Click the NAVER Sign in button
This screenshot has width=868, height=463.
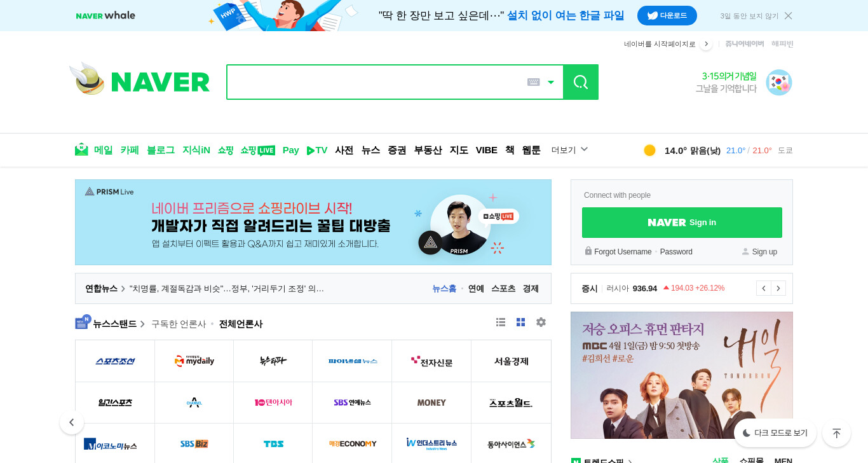pos(682,223)
